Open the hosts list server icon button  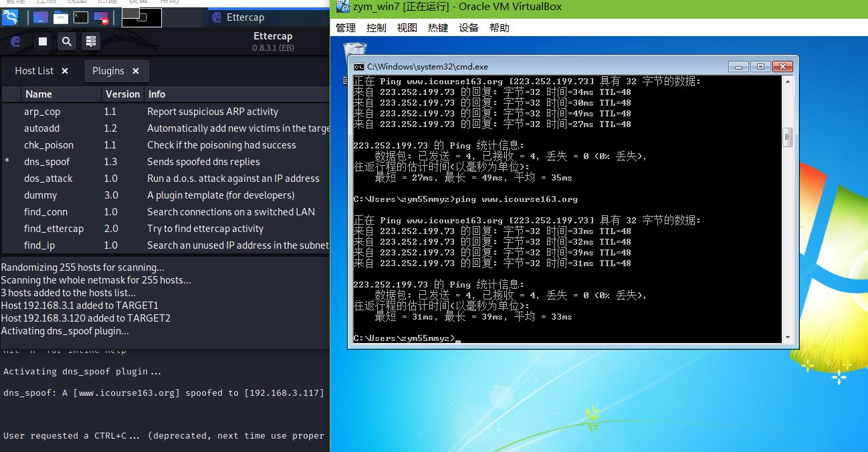point(91,41)
